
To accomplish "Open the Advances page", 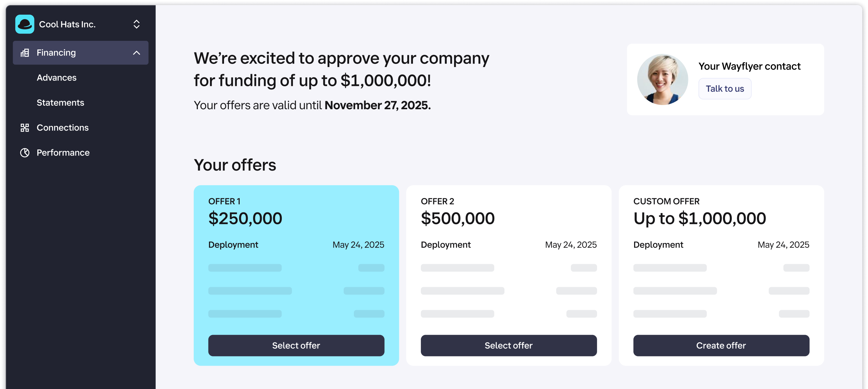I will click(x=56, y=78).
